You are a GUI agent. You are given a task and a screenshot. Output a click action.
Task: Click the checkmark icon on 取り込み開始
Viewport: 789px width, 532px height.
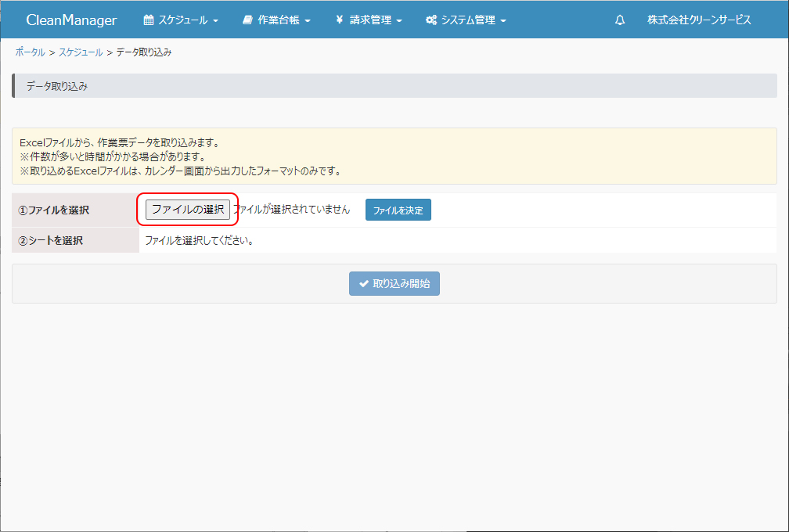[364, 283]
